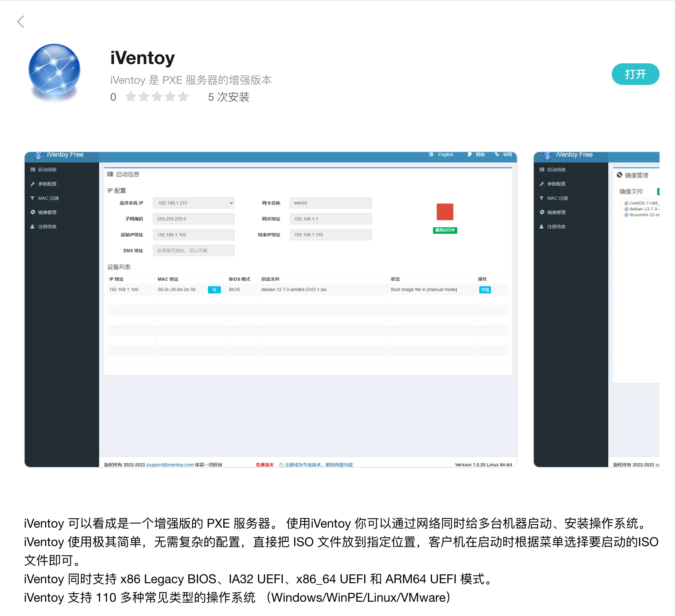Click the magnifier icon in the device row

pos(214,289)
